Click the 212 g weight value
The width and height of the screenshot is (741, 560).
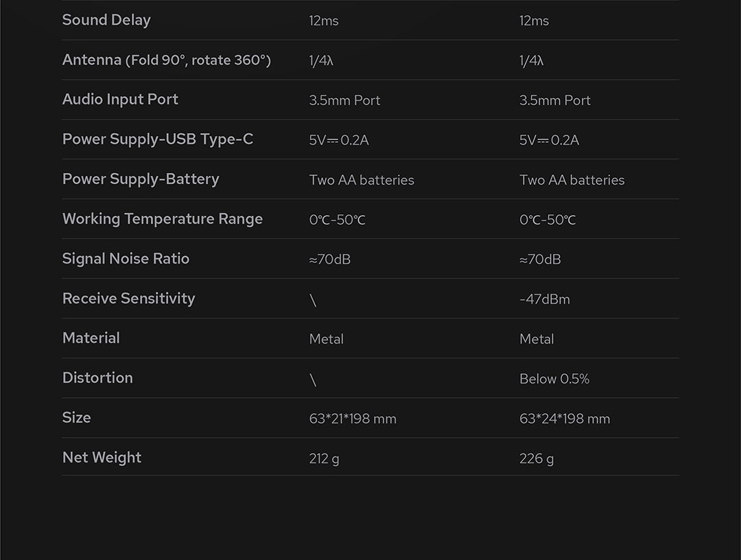click(x=324, y=458)
